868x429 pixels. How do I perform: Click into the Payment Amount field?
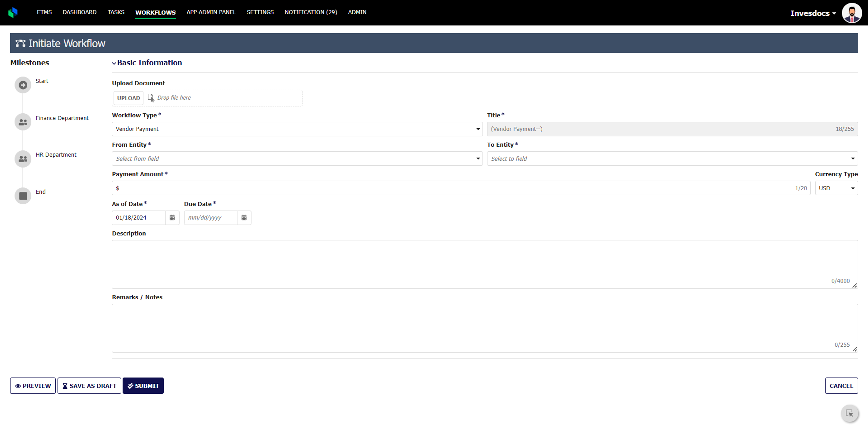(x=461, y=188)
